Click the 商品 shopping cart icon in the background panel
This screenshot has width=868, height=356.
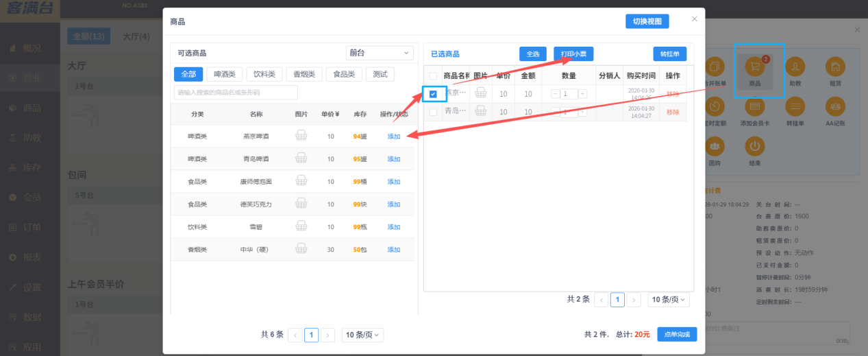tap(755, 67)
